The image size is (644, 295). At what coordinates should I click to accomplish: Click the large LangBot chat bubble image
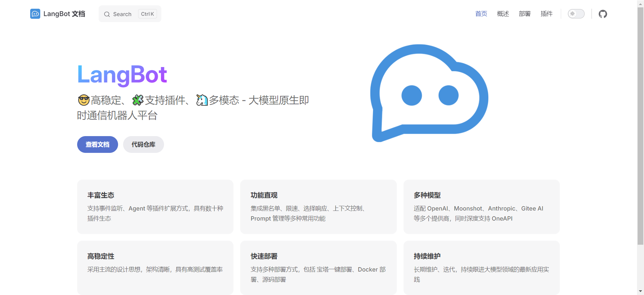[x=429, y=93]
